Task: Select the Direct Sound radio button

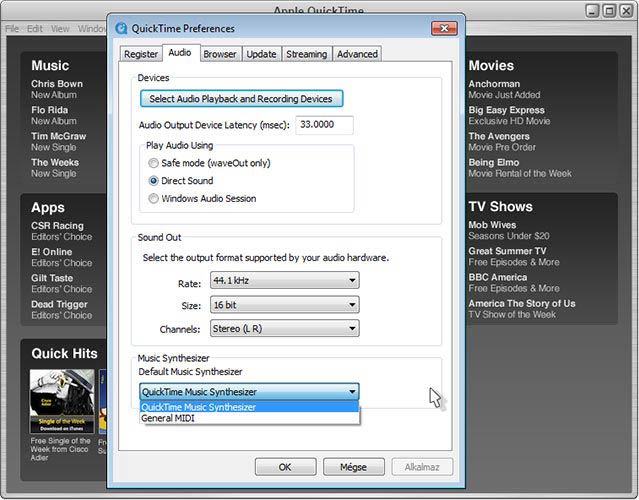Action: pos(153,181)
